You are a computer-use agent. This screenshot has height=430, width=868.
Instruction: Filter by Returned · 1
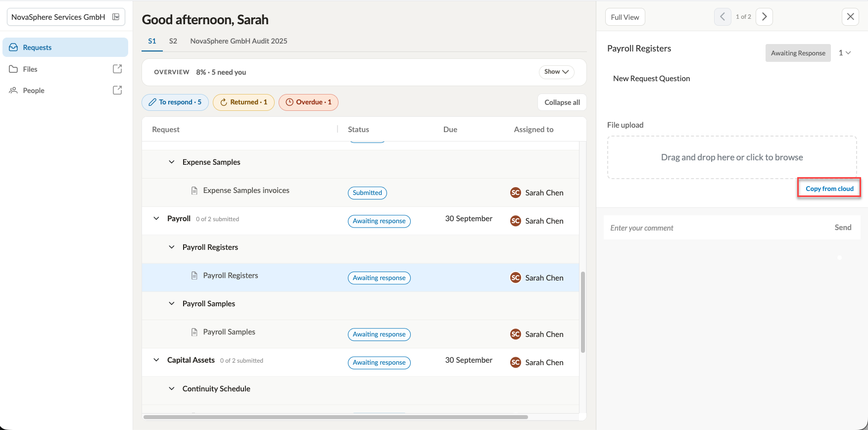pos(243,102)
